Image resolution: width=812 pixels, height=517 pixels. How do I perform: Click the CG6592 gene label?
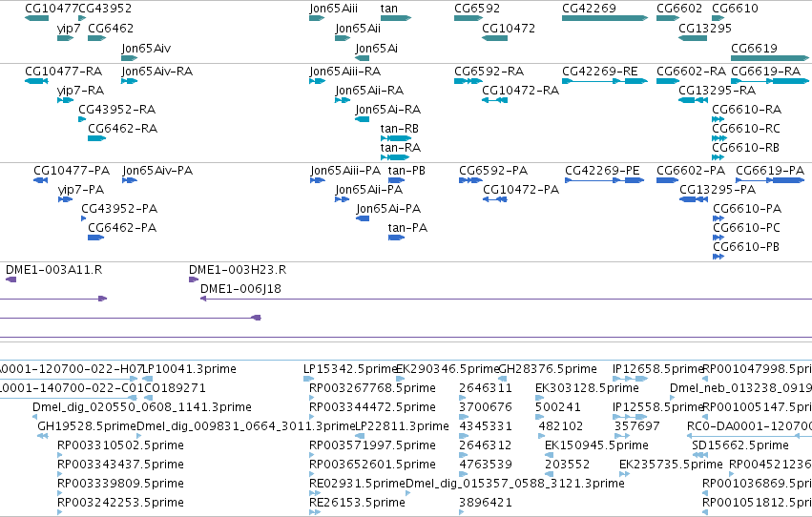[x=477, y=9]
